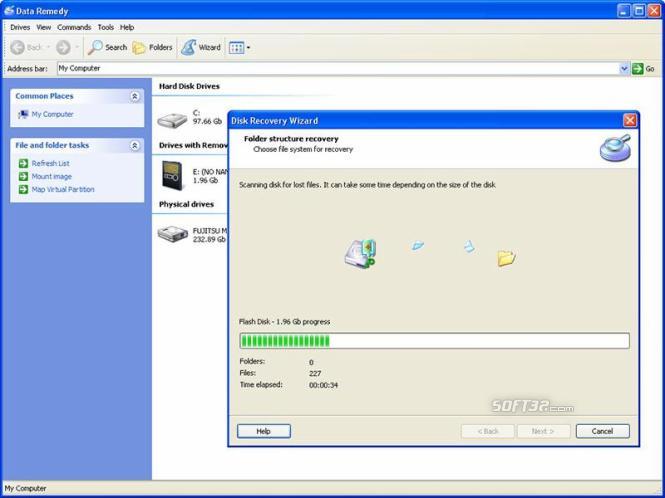Click the Back arrow toolbar icon

(x=17, y=48)
